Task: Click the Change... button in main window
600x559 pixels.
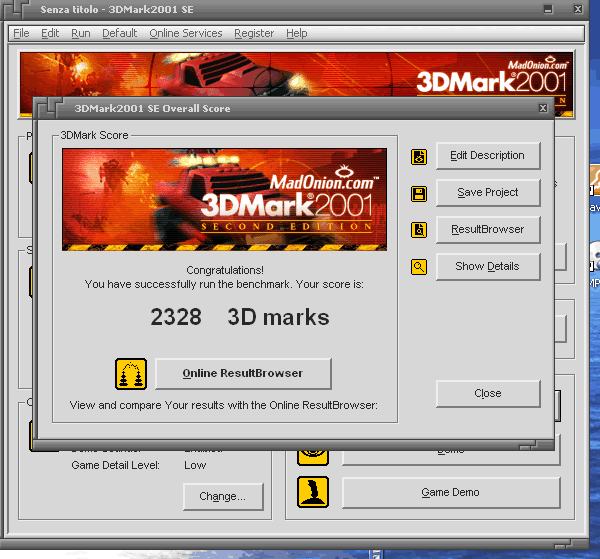Action: (223, 497)
